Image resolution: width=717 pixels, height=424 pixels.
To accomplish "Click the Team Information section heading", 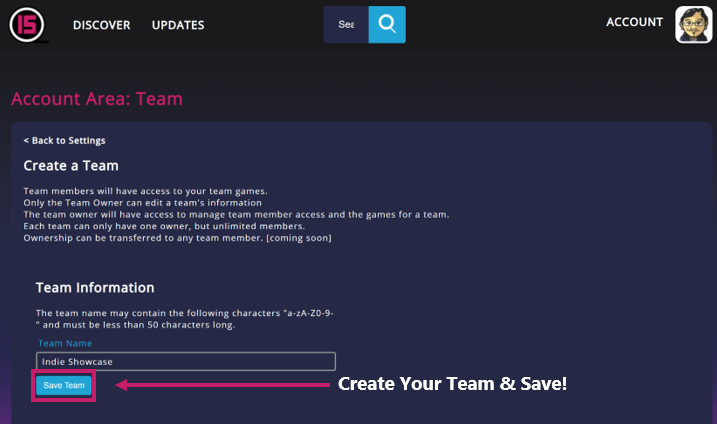I will (x=94, y=287).
